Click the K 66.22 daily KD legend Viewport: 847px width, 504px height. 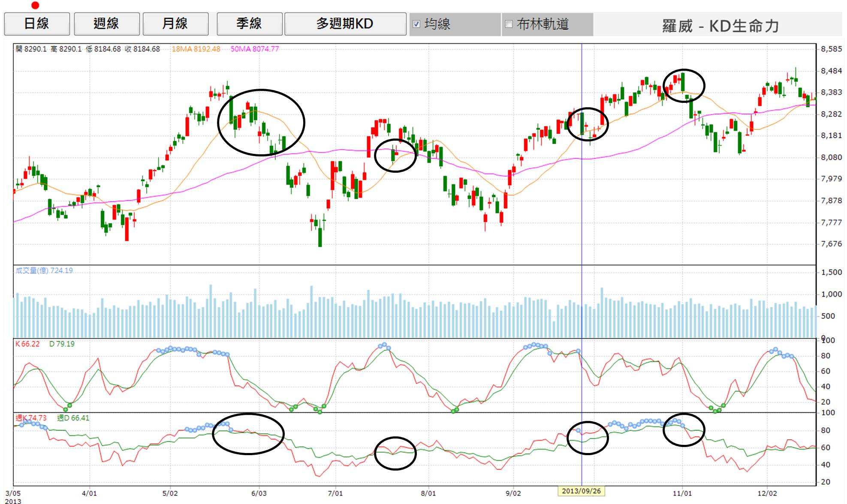tap(27, 344)
